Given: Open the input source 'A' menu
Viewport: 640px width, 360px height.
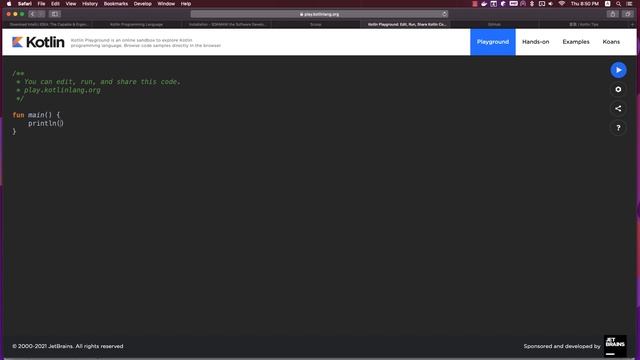Looking at the screenshot, I should tap(608, 4).
